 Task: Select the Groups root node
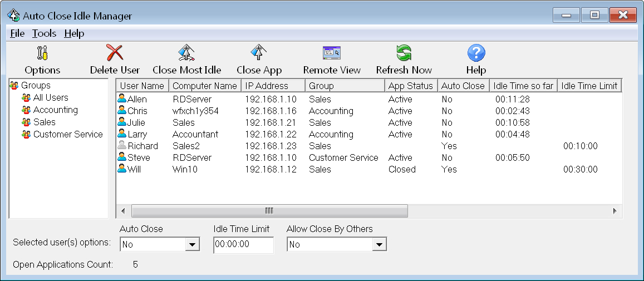pos(36,86)
